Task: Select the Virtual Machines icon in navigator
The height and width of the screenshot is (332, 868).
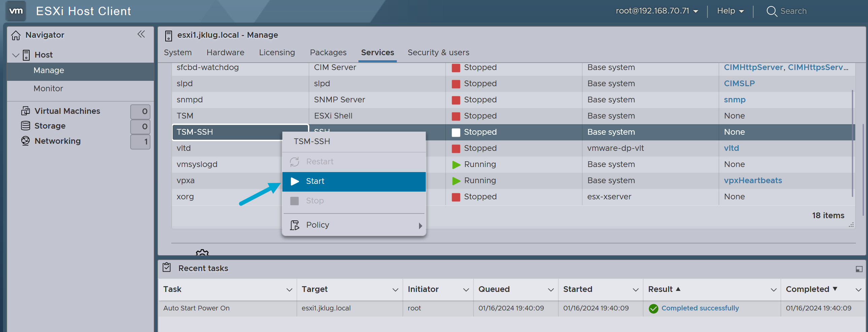Action: pos(25,110)
